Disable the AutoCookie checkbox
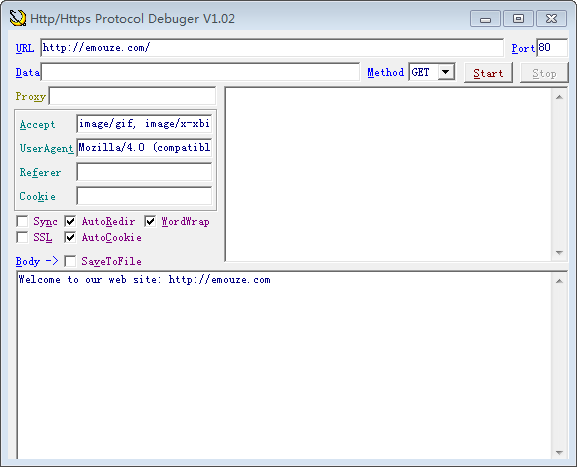Viewport: 577px width, 467px height. tap(70, 237)
